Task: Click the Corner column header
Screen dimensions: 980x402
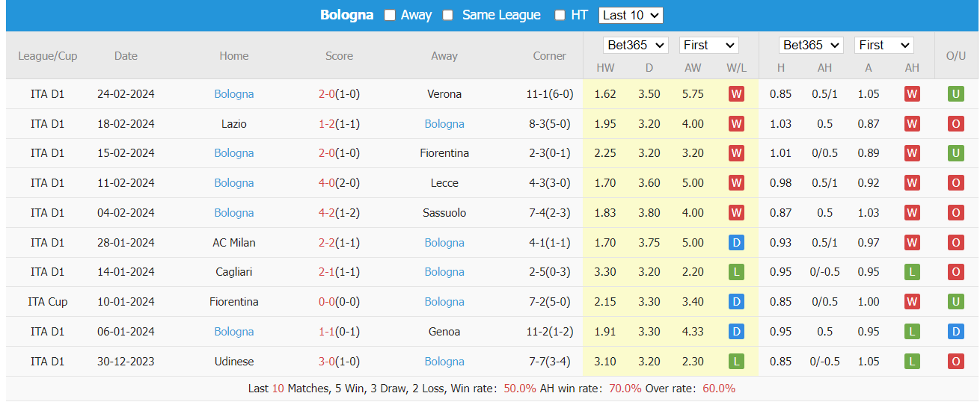Action: pyautogui.click(x=550, y=56)
